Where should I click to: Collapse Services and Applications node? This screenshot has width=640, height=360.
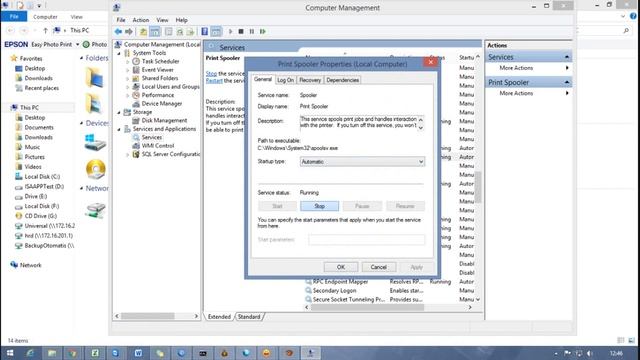pos(119,129)
